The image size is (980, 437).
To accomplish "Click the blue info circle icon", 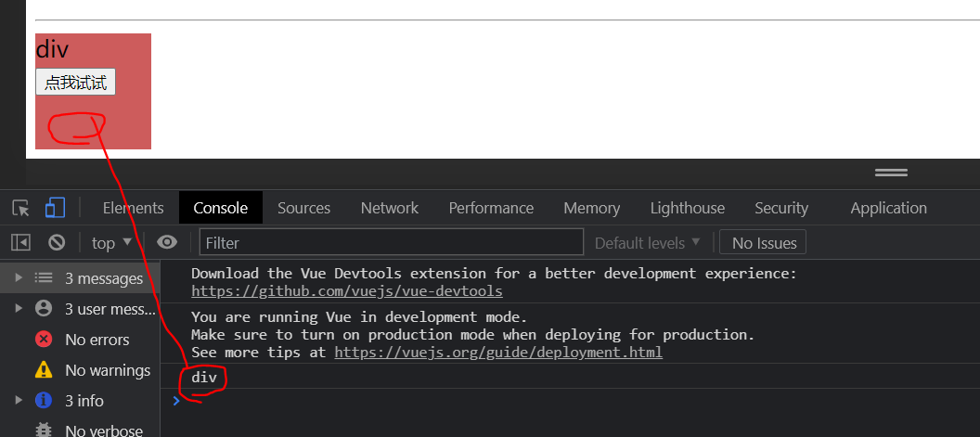I will [x=43, y=400].
